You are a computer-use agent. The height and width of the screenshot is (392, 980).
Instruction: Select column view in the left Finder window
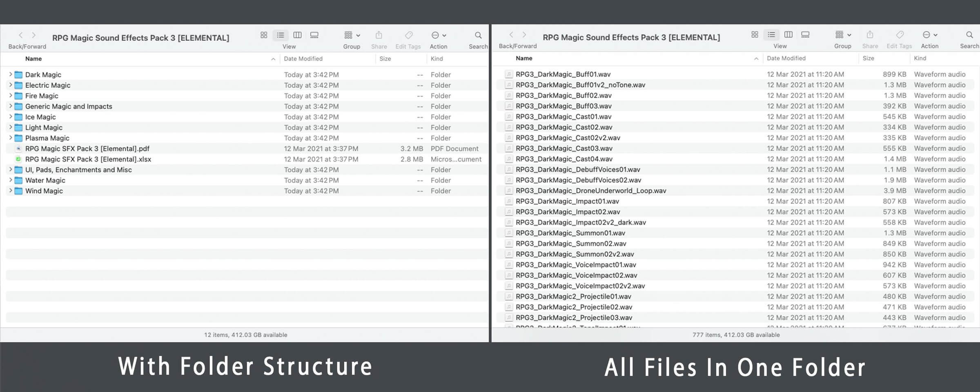tap(297, 35)
